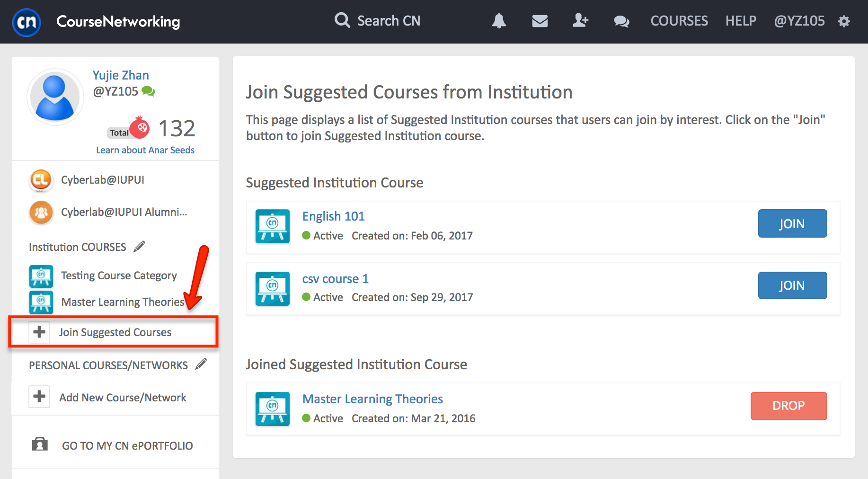This screenshot has width=868, height=479.
Task: Click the 132 Anar seeds total
Action: 177,128
